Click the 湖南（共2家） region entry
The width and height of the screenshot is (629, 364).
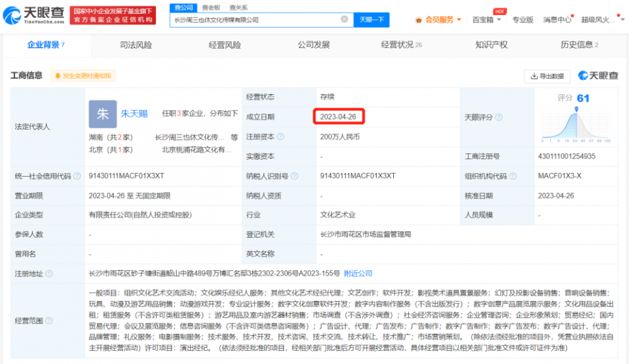(x=111, y=137)
